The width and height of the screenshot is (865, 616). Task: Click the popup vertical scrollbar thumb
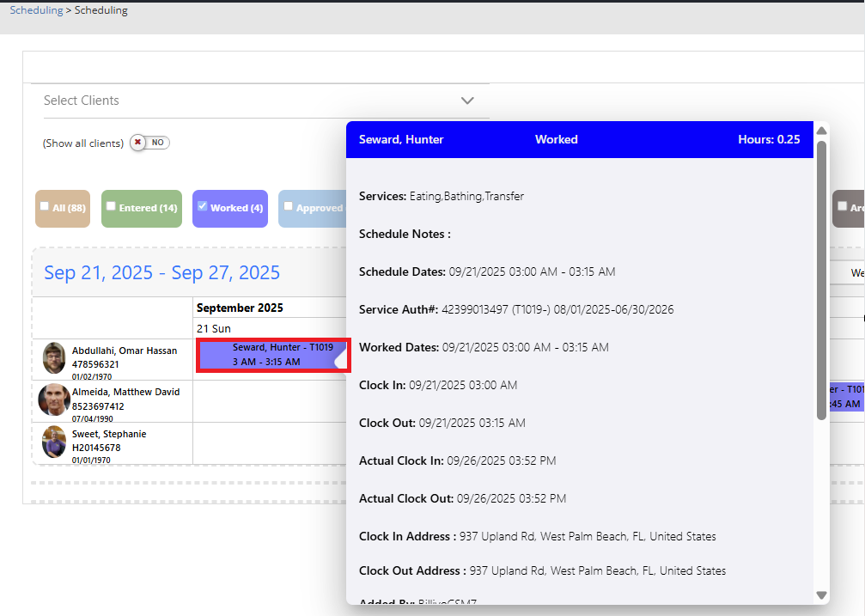821,279
